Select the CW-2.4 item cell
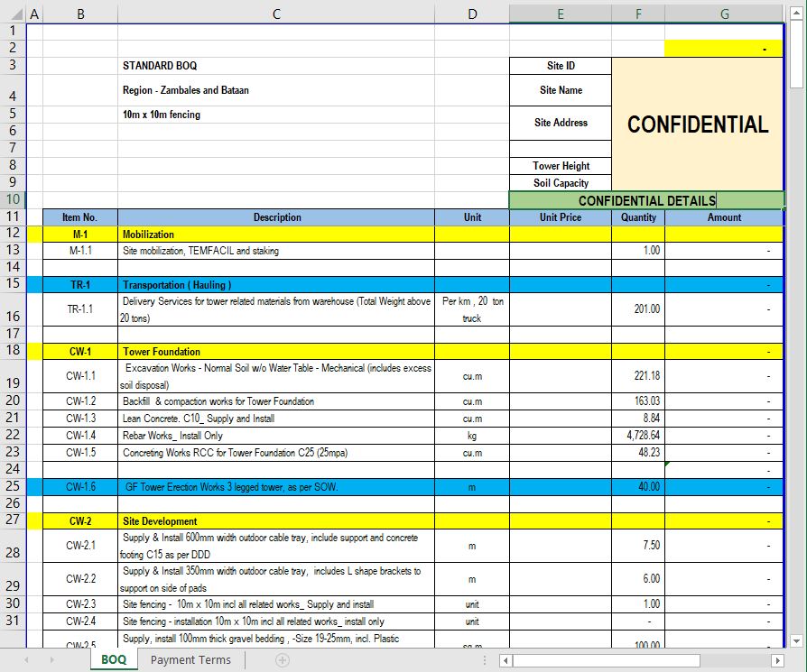This screenshot has width=807, height=672. coord(80,621)
